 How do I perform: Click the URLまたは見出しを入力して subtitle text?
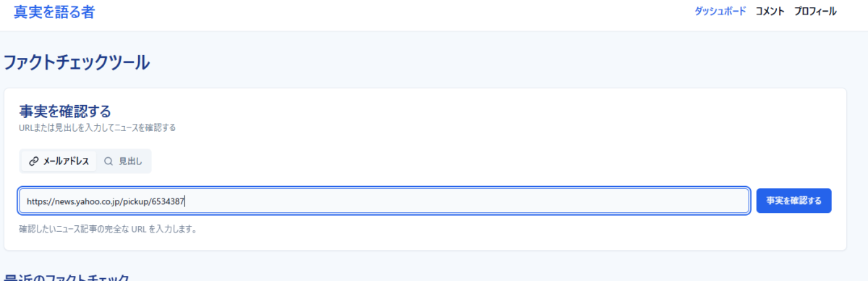98,127
